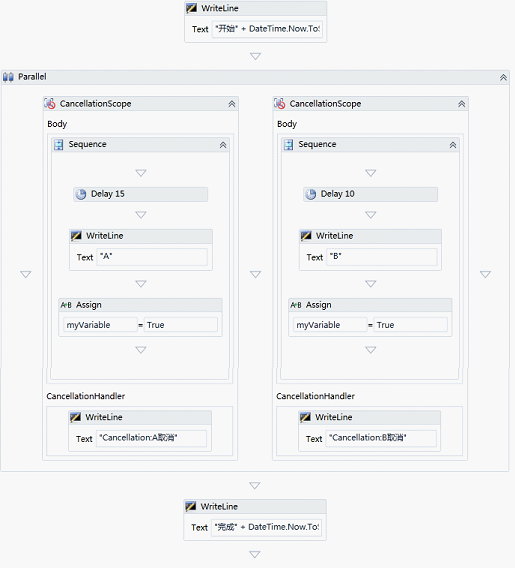Click the left CancellationScope icon
This screenshot has height=568, width=515.
[50, 104]
